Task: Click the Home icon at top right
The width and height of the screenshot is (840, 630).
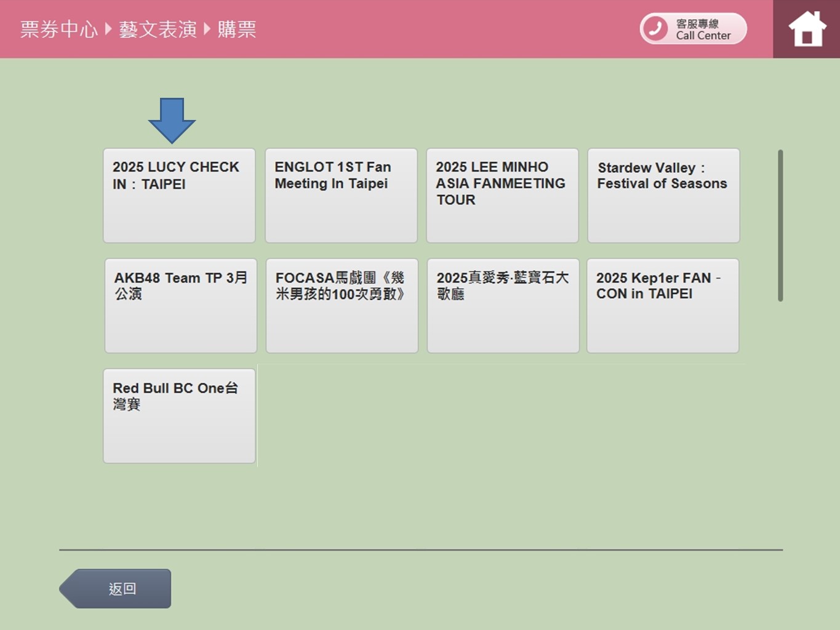Action: tap(807, 28)
